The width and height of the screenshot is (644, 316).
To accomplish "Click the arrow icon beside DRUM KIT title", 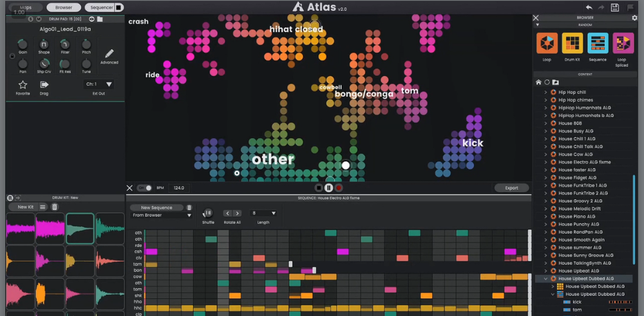I will click(x=17, y=198).
